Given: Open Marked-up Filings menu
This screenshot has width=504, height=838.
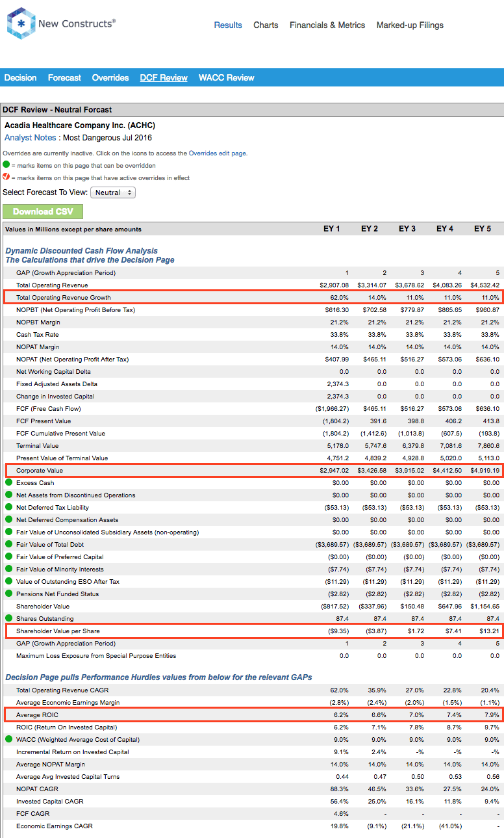Looking at the screenshot, I should coord(410,25).
